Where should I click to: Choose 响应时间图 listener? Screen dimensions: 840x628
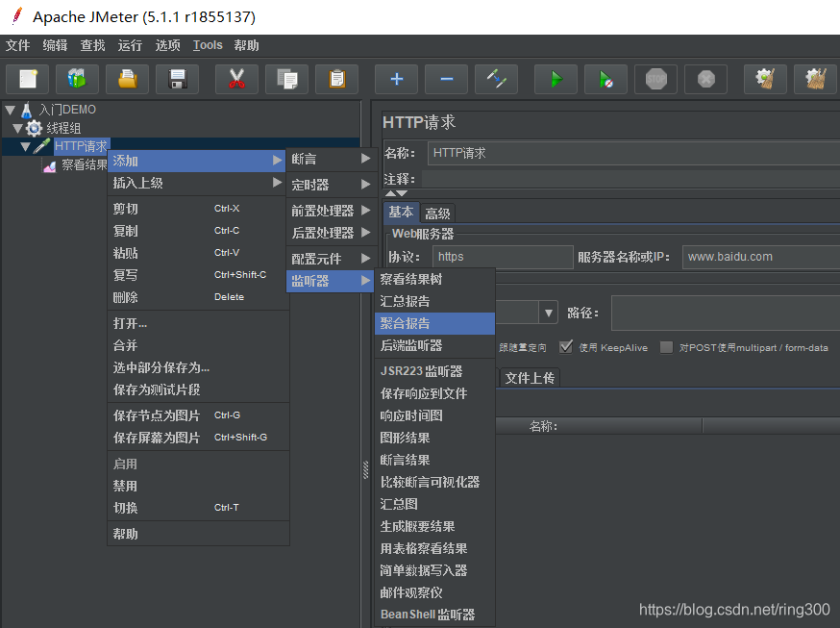pos(435,415)
